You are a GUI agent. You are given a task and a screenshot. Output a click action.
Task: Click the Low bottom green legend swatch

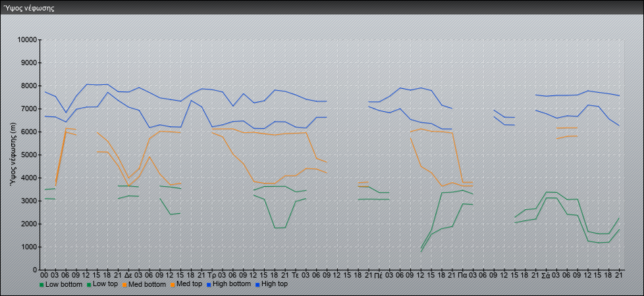(x=41, y=285)
